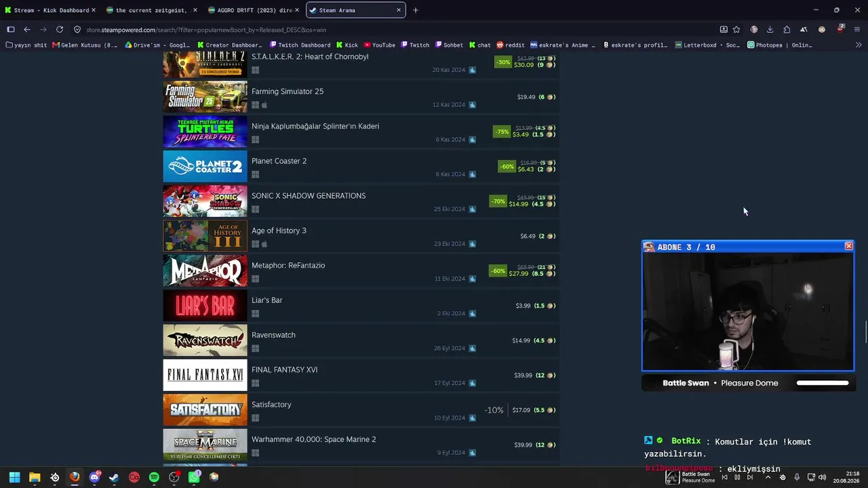Click the Ninja Kaplumbağalar Splinter'ın Kaderi title
Screen dimensions: 868x488
coord(315,126)
